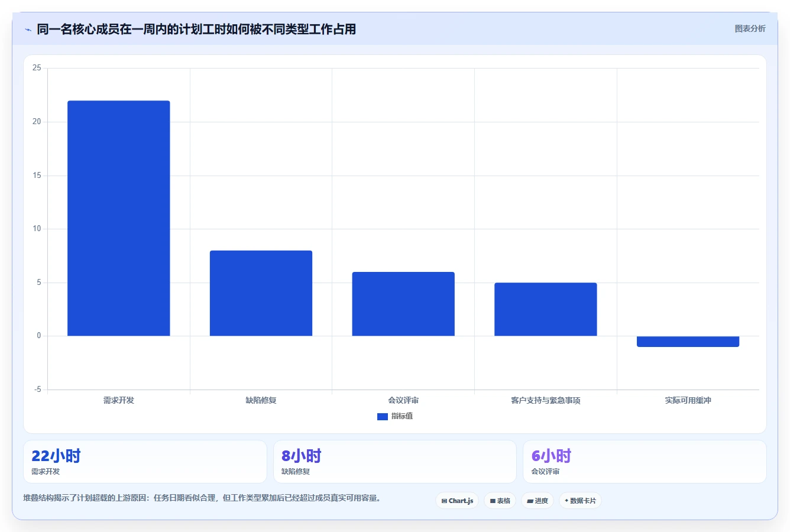The height and width of the screenshot is (532, 790).
Task: Click the 缺陷修复 bar in the chart
Action: (x=261, y=293)
